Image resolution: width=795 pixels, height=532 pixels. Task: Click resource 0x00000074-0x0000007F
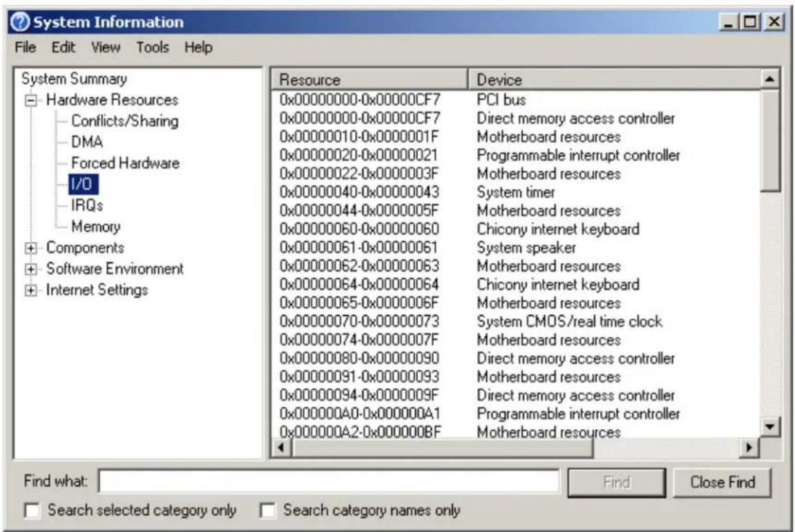pyautogui.click(x=359, y=340)
